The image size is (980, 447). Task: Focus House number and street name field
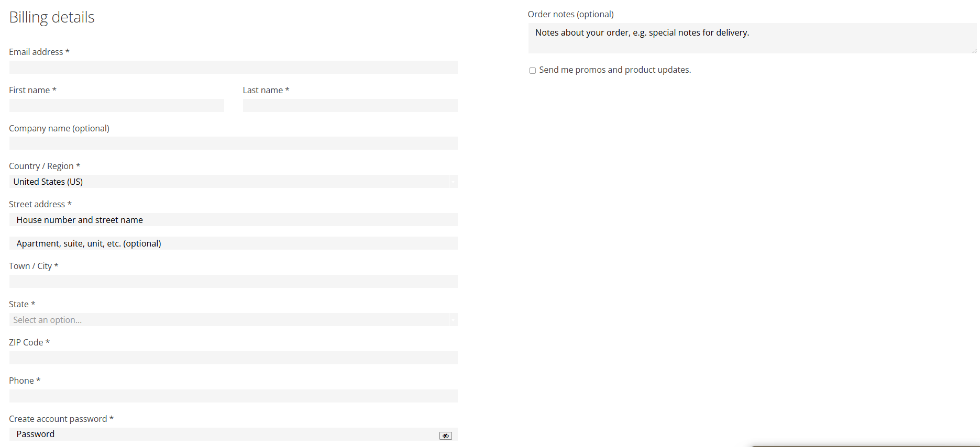click(233, 220)
